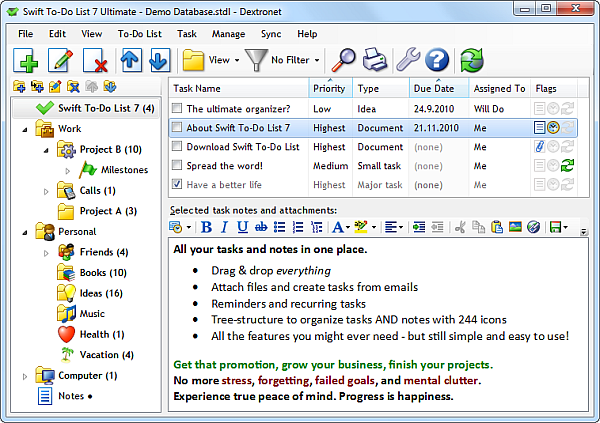Screen dimensions: 600x423
Task: Select the Ideas (16) list in the tree
Action: [x=101, y=293]
